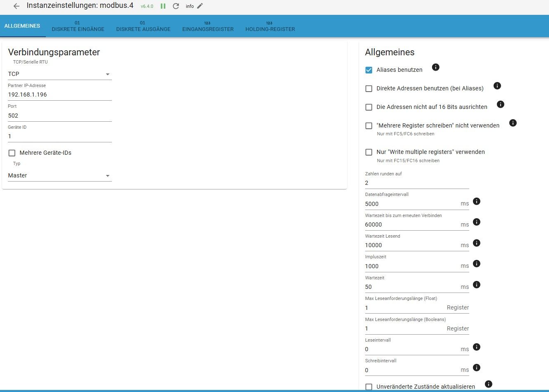The image size is (549, 392).
Task: Click the v6.4.0 version label
Action: [147, 7]
